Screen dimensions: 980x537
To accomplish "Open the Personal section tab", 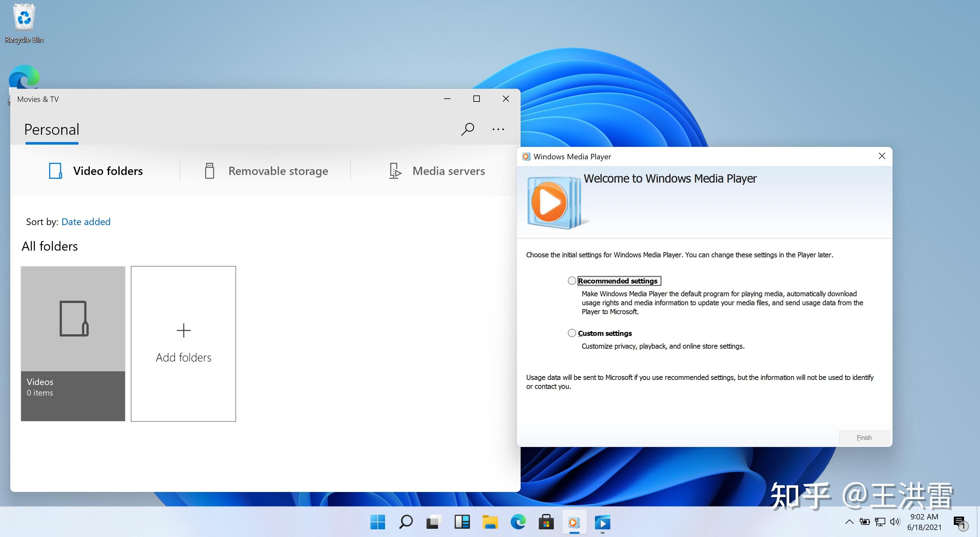I will point(52,130).
